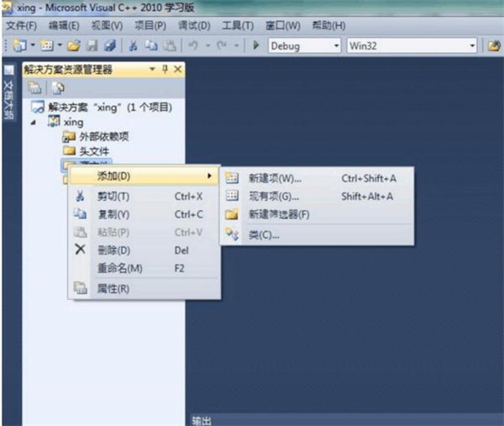
Task: Open the Solution Explorer window position dropdown
Action: click(152, 69)
